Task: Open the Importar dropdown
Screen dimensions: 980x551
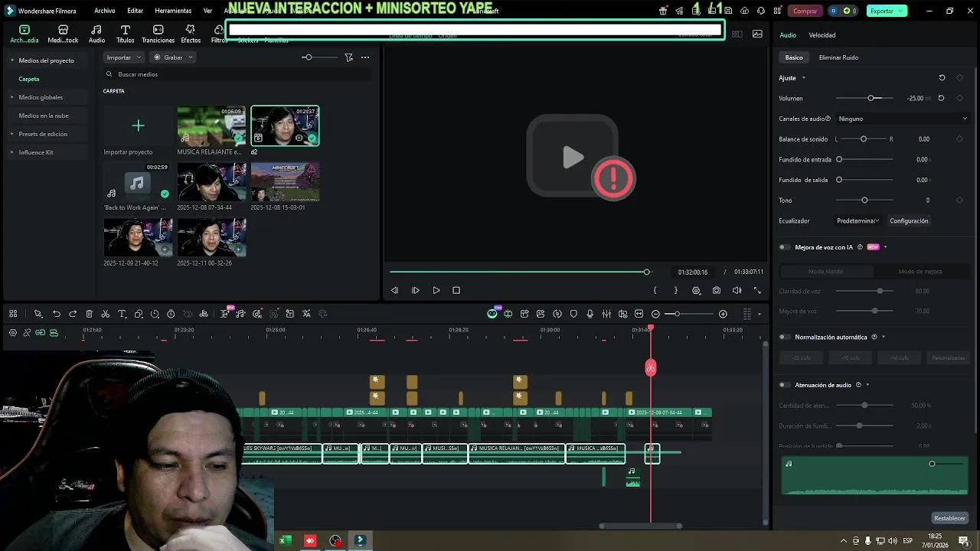Action: pos(124,57)
